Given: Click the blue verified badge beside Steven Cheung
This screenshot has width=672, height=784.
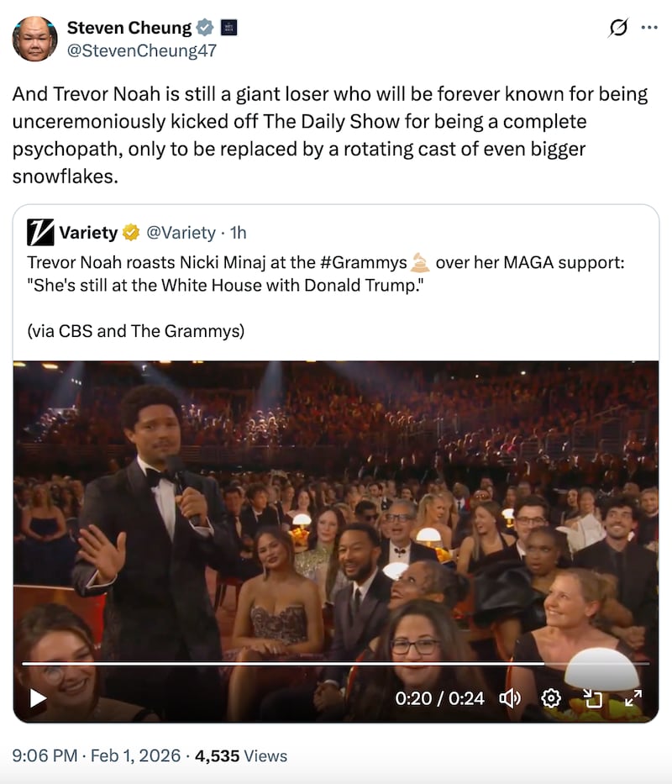Looking at the screenshot, I should (205, 28).
